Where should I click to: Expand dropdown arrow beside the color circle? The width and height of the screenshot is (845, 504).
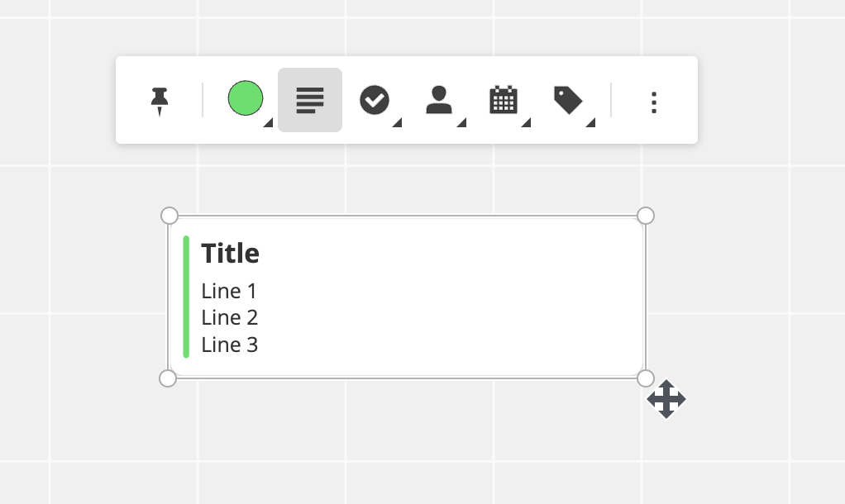pyautogui.click(x=267, y=123)
